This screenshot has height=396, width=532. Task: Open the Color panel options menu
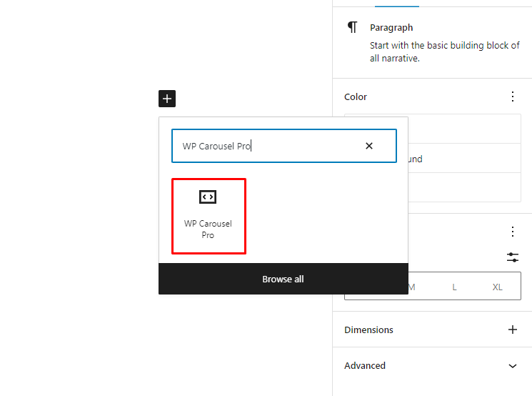[x=512, y=96]
